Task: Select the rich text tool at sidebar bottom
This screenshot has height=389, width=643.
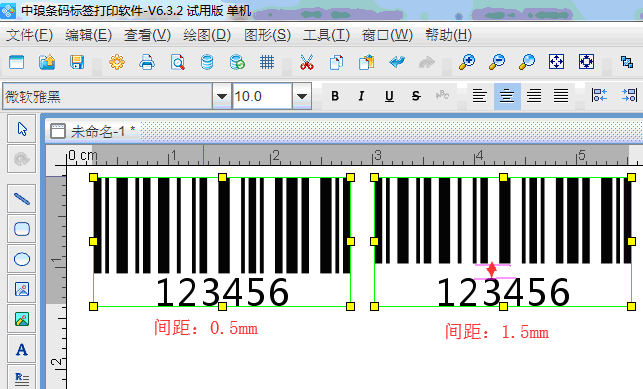Action: click(22, 378)
